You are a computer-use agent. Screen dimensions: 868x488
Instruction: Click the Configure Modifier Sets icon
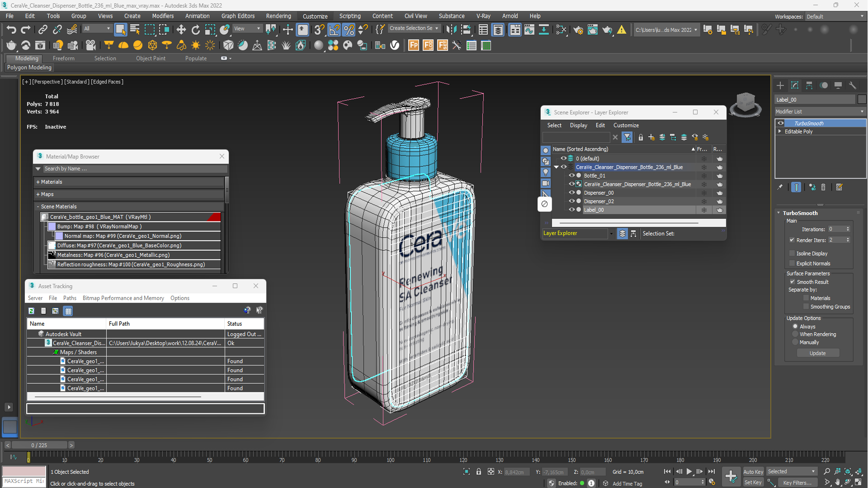tap(840, 187)
